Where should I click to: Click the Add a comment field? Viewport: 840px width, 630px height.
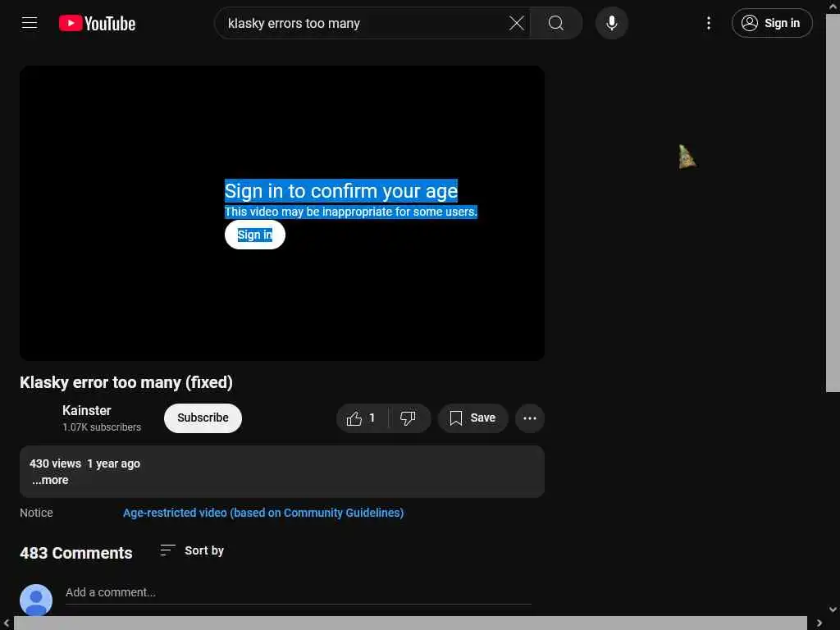coord(299,592)
